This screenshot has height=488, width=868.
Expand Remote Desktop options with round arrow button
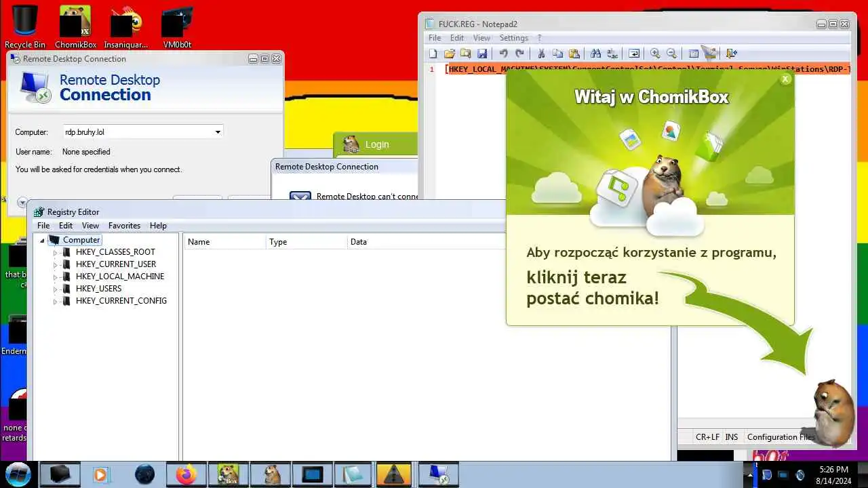[x=22, y=202]
